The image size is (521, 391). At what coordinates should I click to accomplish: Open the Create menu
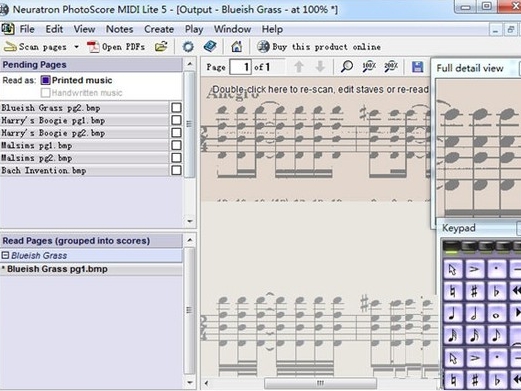[159, 29]
